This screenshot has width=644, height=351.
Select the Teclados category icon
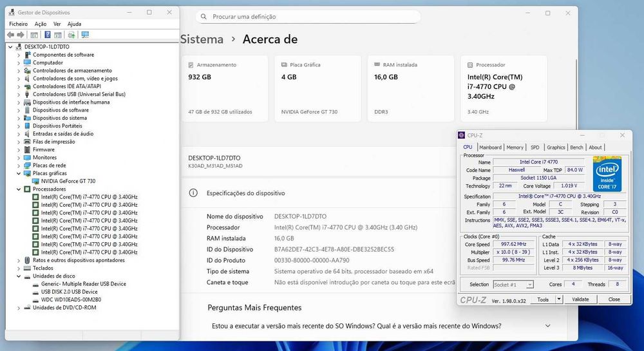[28, 268]
